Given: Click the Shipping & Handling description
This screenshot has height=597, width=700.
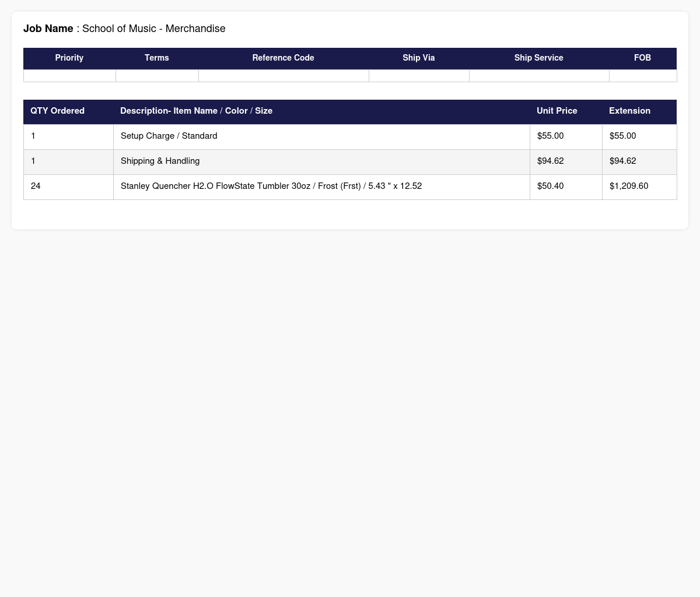Looking at the screenshot, I should tap(160, 161).
